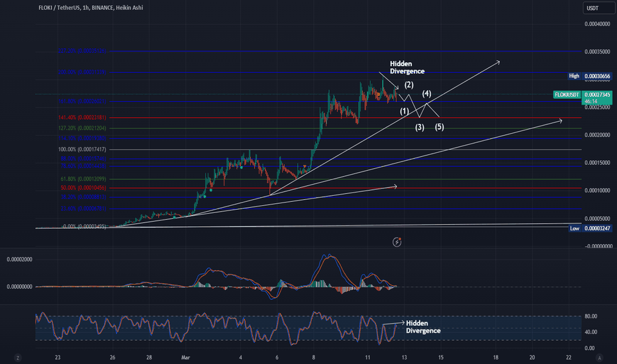Select the 88.00% Fibonacci level label
617x364 pixels.
click(x=83, y=159)
